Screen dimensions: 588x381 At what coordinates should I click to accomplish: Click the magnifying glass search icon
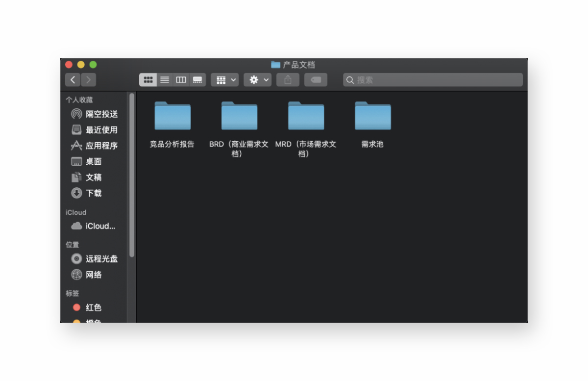350,80
